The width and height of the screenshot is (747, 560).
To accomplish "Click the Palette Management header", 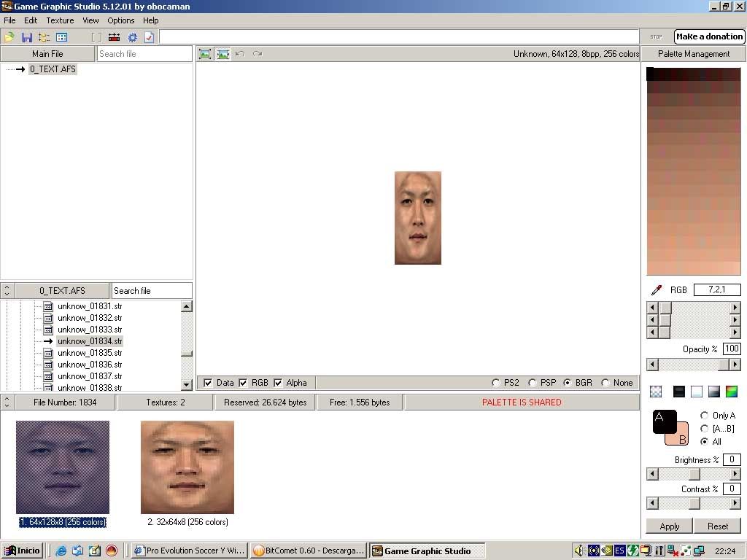I will pyautogui.click(x=694, y=54).
